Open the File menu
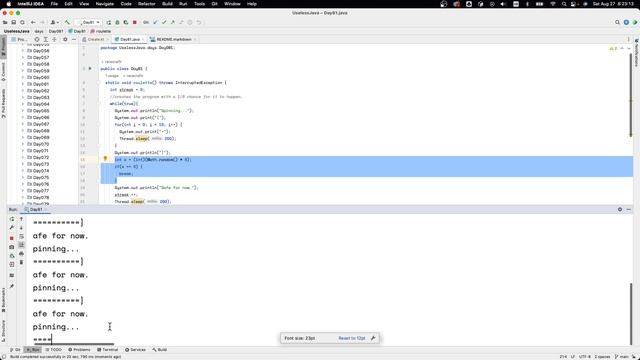The image size is (640, 360). tap(54, 4)
